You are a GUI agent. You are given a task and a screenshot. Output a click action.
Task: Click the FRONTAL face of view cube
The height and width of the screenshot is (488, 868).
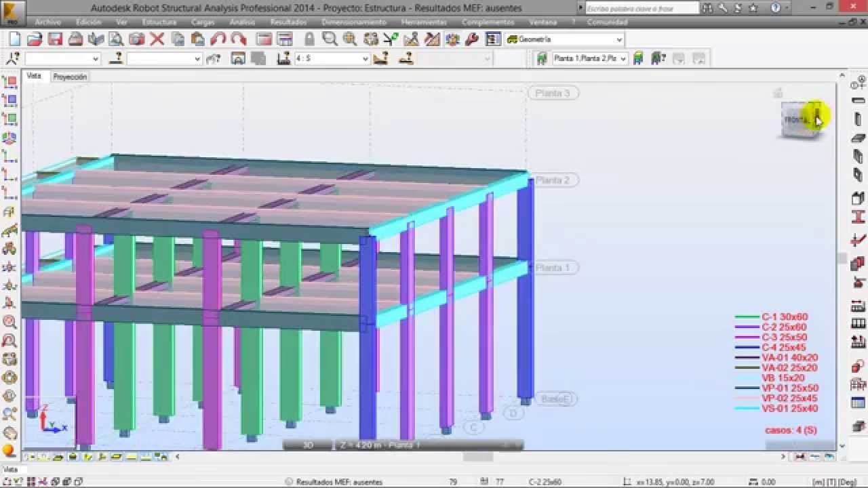797,120
